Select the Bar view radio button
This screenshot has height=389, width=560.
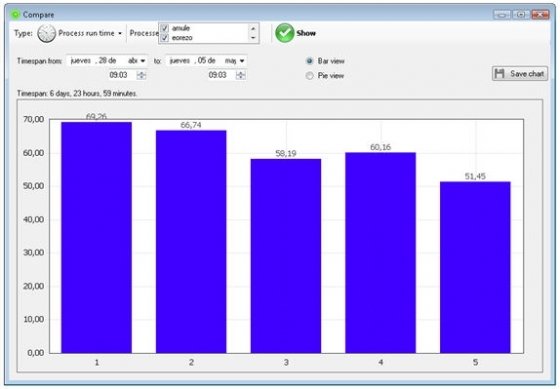[310, 61]
